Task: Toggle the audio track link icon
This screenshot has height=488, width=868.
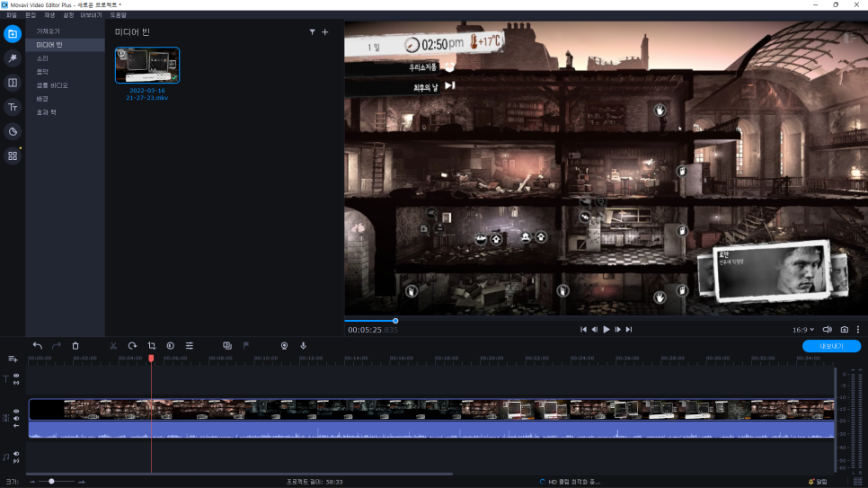Action: (16, 460)
